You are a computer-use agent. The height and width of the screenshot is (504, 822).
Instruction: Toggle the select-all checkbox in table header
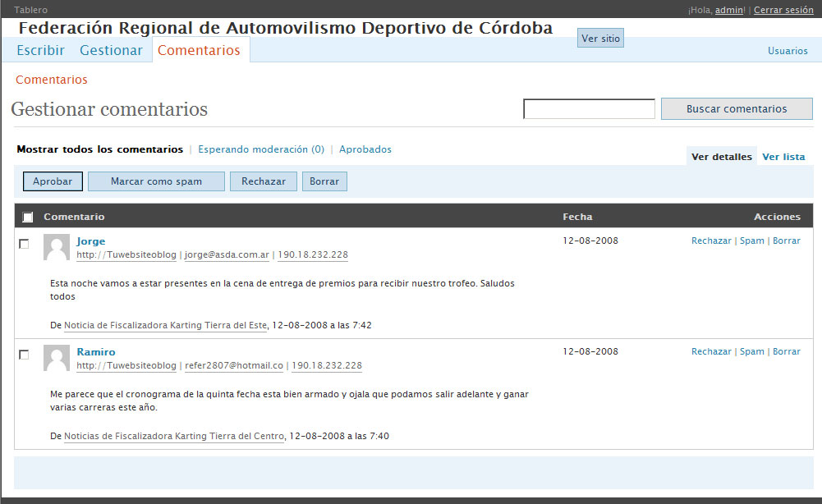point(28,217)
